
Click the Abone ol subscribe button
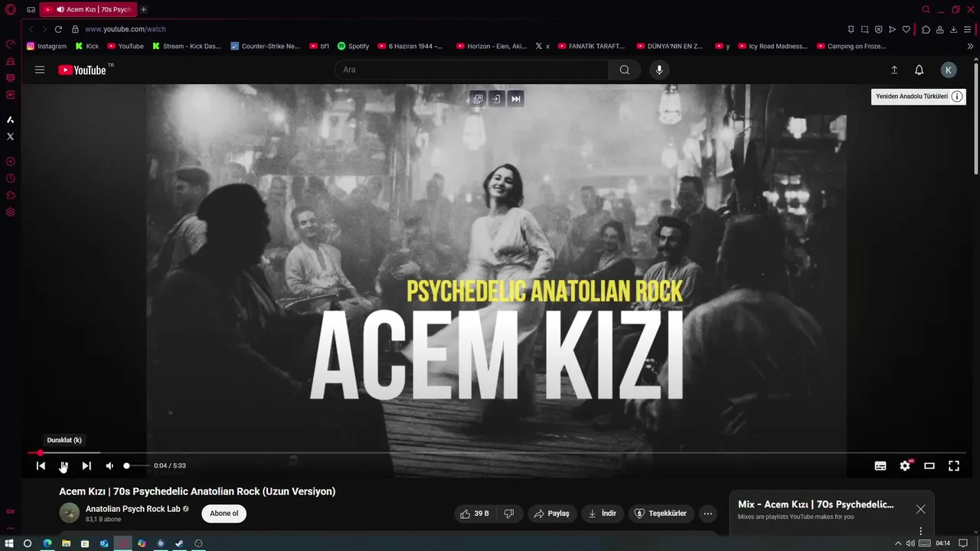(x=224, y=514)
